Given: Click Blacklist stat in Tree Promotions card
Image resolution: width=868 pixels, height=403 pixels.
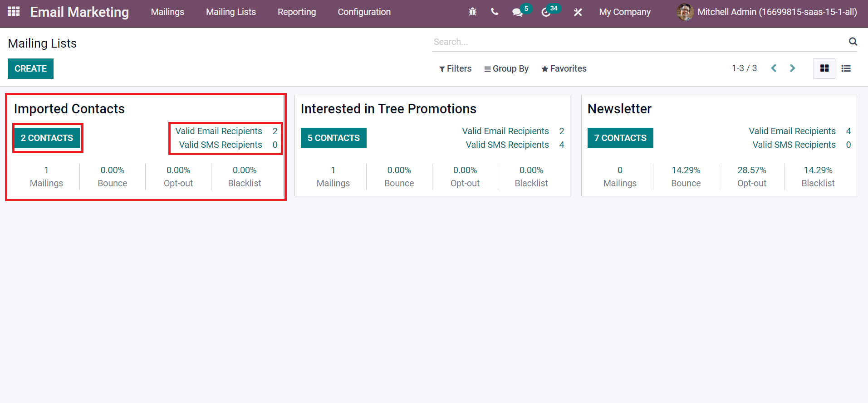Looking at the screenshot, I should coord(531,177).
